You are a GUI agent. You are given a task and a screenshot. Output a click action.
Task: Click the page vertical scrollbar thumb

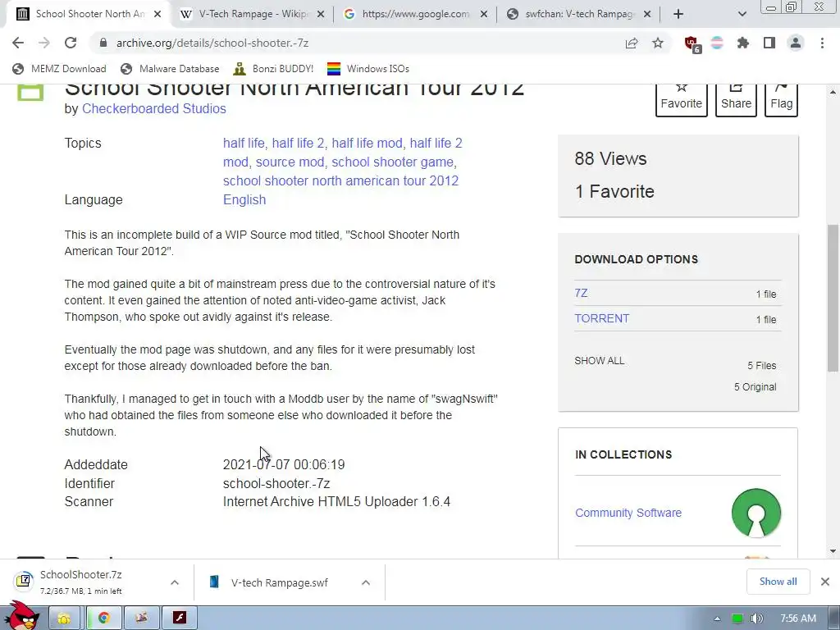coord(833,298)
